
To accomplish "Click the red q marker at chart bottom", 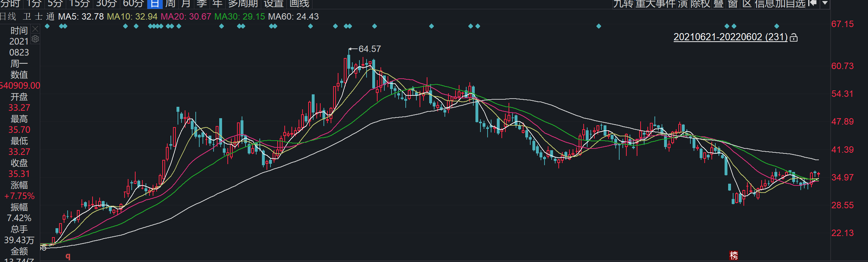I will [x=68, y=256].
